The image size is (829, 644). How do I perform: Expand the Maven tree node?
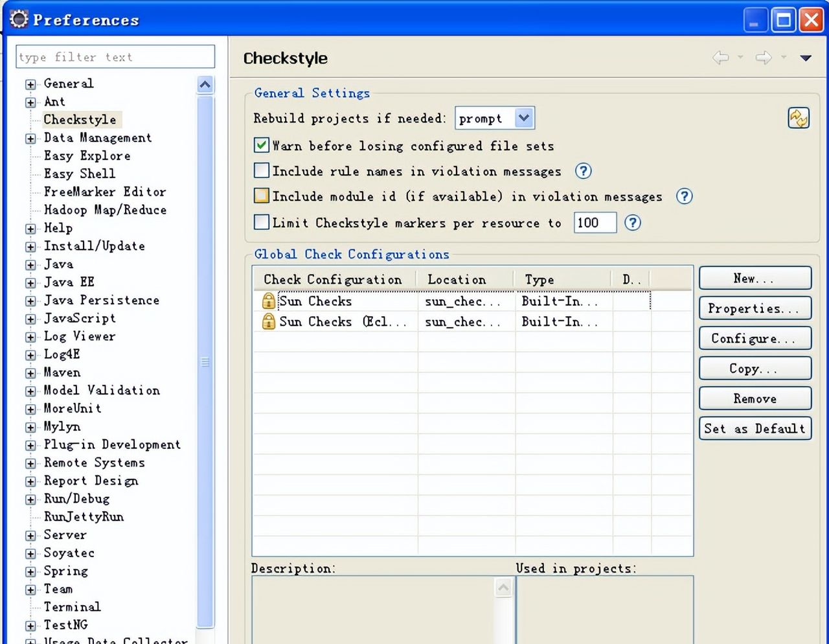(x=30, y=373)
